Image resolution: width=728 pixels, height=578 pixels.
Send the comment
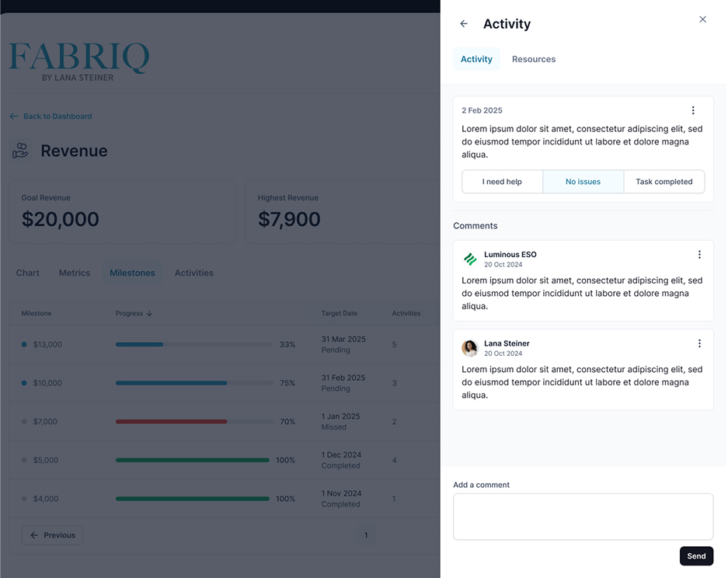[x=696, y=555]
